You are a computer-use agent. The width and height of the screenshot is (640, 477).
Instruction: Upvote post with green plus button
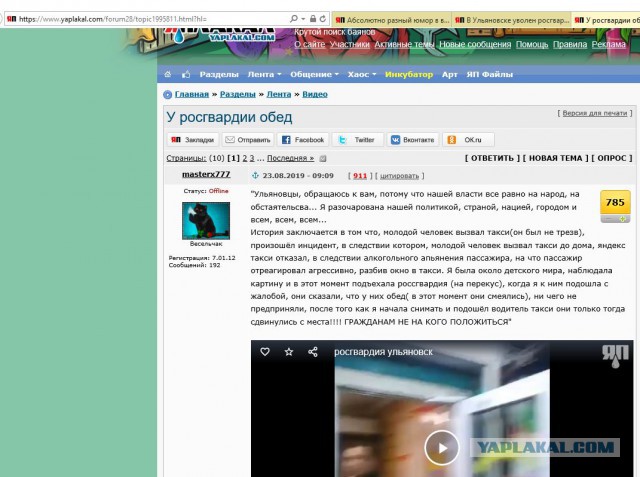623,219
